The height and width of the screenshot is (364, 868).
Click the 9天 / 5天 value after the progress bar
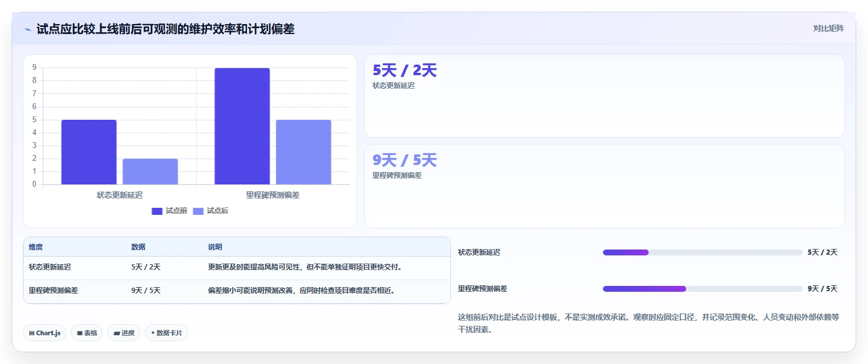(x=822, y=289)
